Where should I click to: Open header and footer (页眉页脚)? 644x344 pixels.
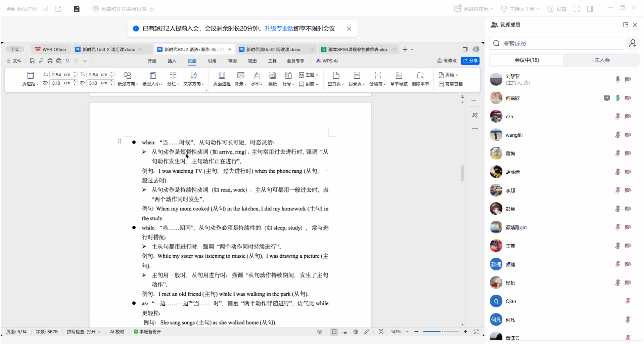451,84
